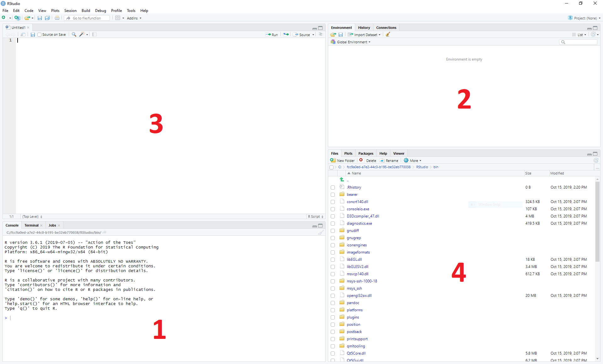Screen dimensions: 603x364
Task: Save workspace icon in Environment pane
Action: 340,35
